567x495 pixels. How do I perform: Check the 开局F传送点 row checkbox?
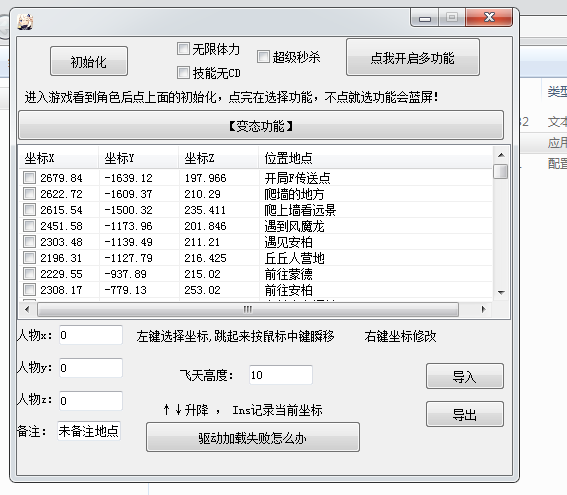tap(30, 178)
